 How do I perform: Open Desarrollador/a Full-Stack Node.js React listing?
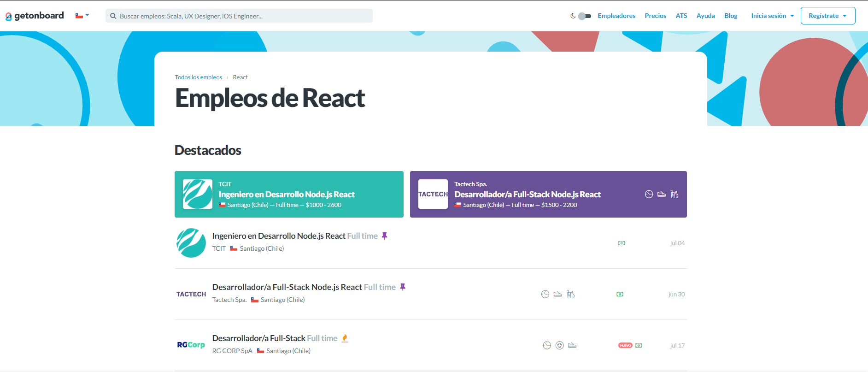click(x=287, y=287)
